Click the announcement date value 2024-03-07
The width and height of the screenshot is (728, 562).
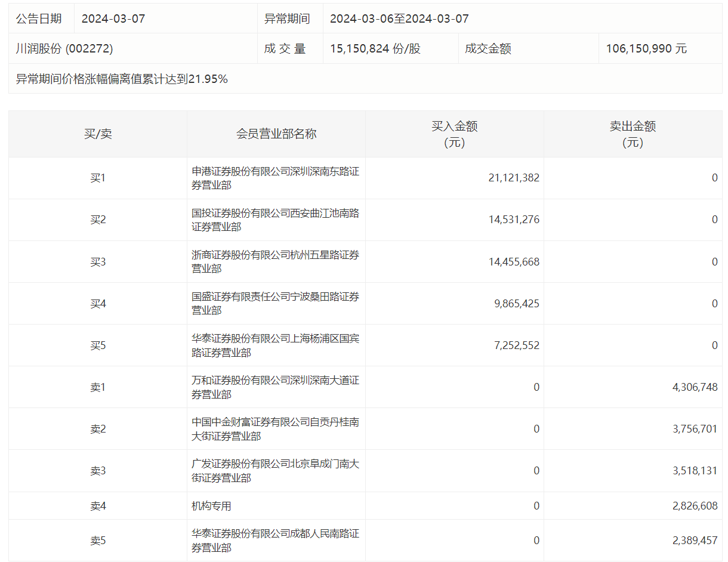point(113,18)
